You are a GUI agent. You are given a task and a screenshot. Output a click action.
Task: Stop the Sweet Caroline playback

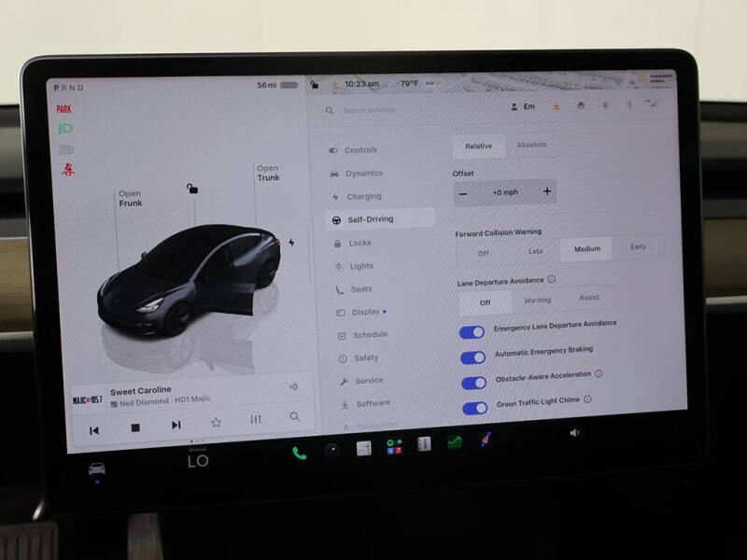[x=135, y=427]
